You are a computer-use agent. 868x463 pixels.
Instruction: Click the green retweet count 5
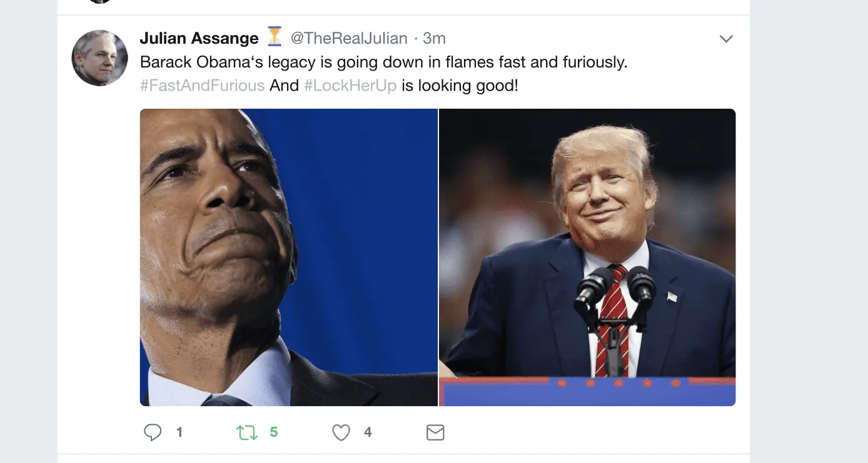[x=274, y=432]
